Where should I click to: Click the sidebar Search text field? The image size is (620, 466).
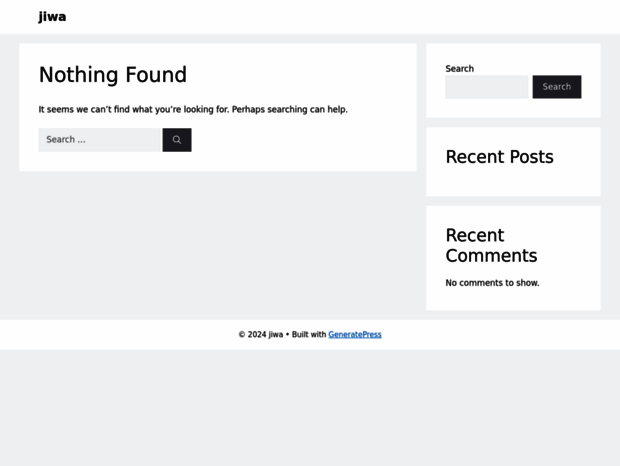(x=486, y=87)
